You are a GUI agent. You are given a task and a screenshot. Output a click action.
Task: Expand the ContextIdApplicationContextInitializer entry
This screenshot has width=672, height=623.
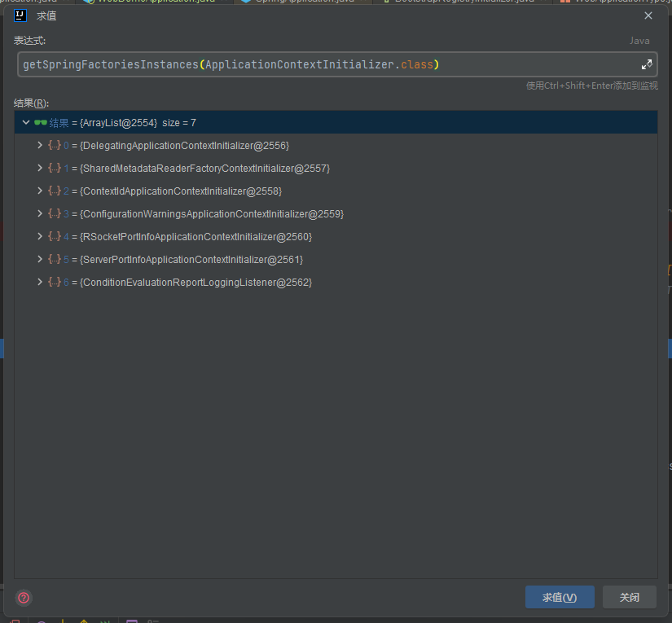click(x=40, y=191)
